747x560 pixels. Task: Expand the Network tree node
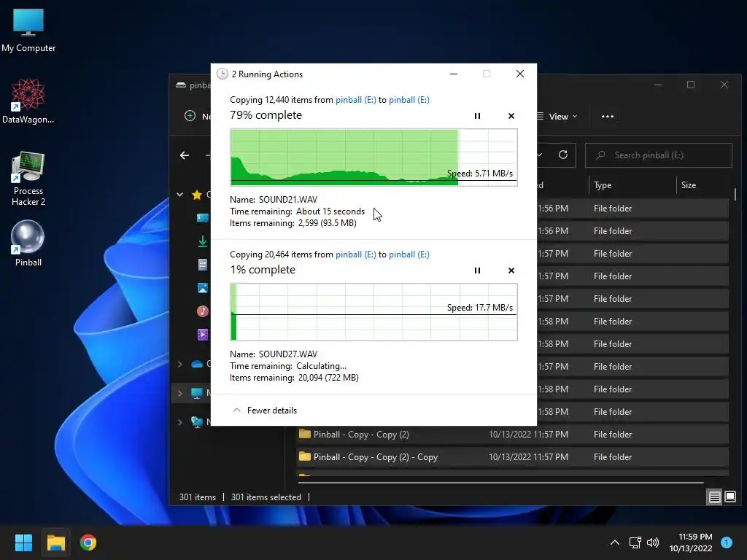tap(180, 422)
